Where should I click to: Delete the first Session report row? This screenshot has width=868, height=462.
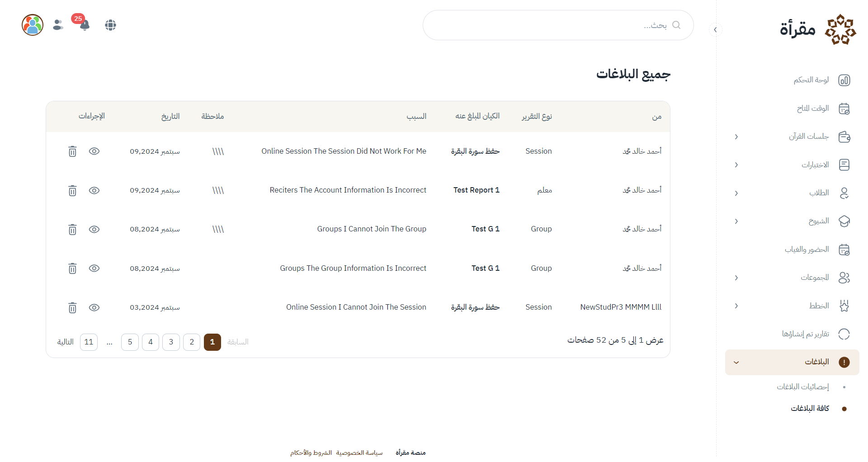(x=72, y=151)
